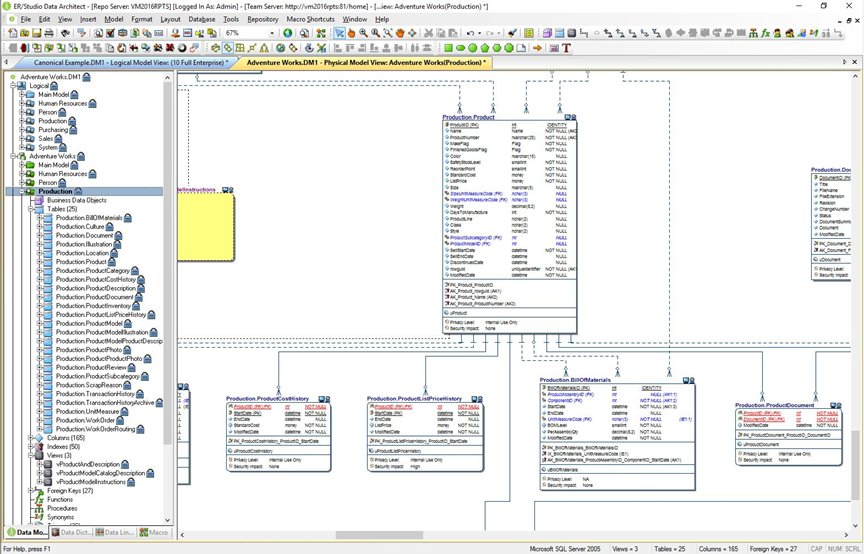
Task: Open the Model menu
Action: coord(114,19)
